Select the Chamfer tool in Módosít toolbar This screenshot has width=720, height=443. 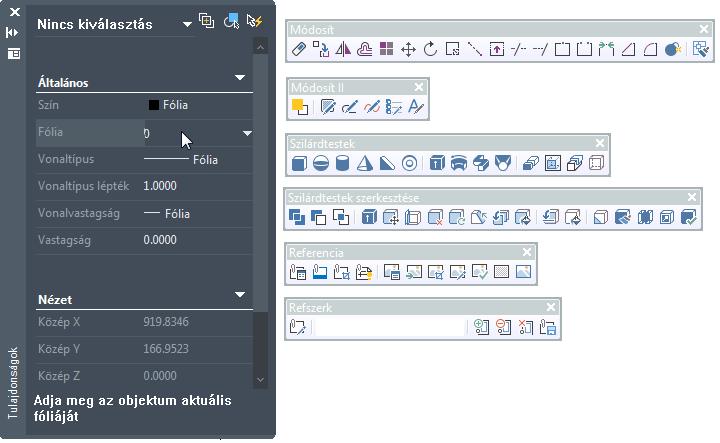tap(628, 49)
